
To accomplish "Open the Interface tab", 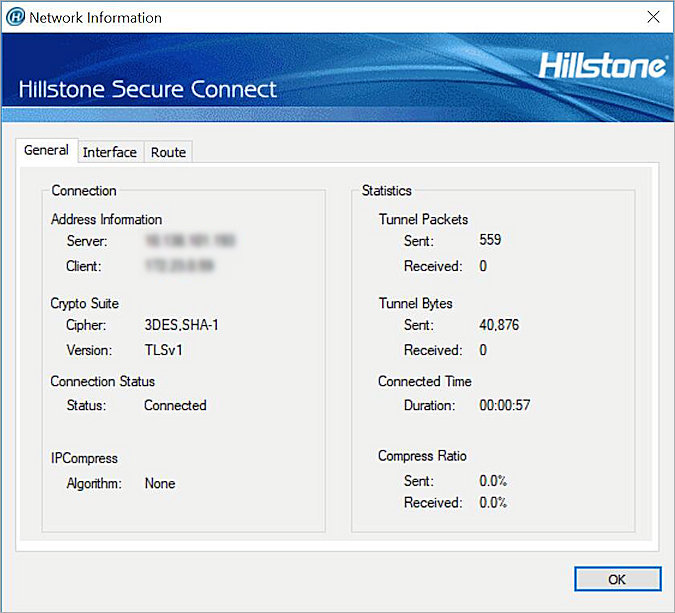I will pos(109,152).
